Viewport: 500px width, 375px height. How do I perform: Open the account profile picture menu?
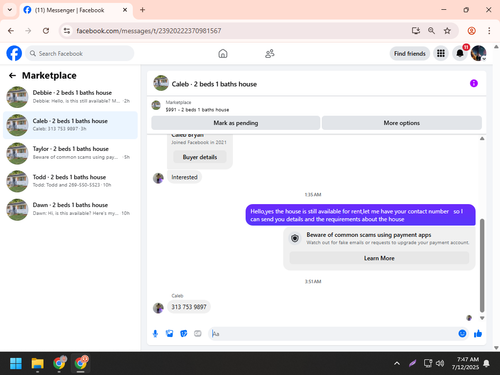click(478, 53)
